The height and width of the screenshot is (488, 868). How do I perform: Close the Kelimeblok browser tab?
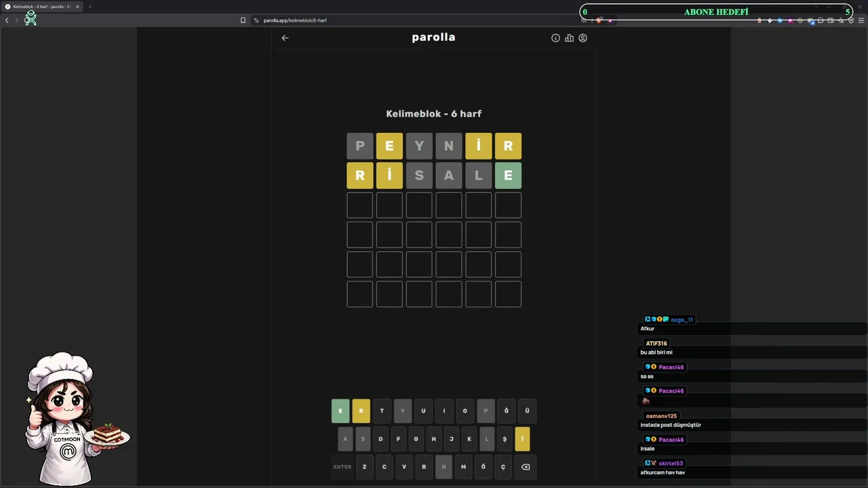[77, 7]
